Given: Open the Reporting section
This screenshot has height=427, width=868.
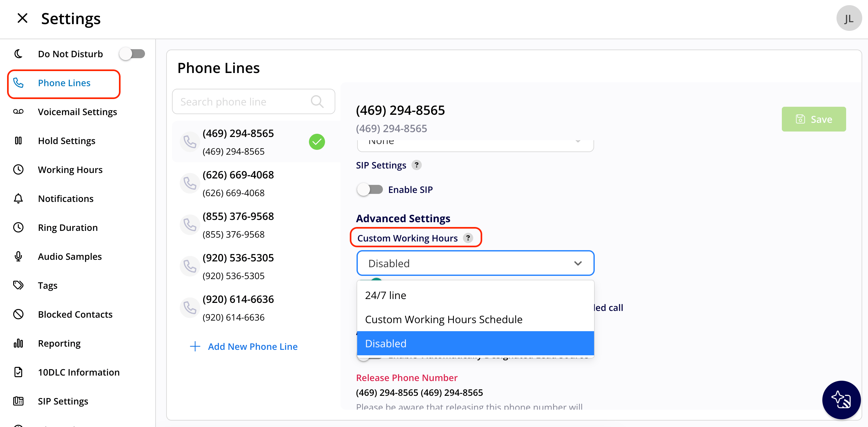Looking at the screenshot, I should [x=59, y=344].
